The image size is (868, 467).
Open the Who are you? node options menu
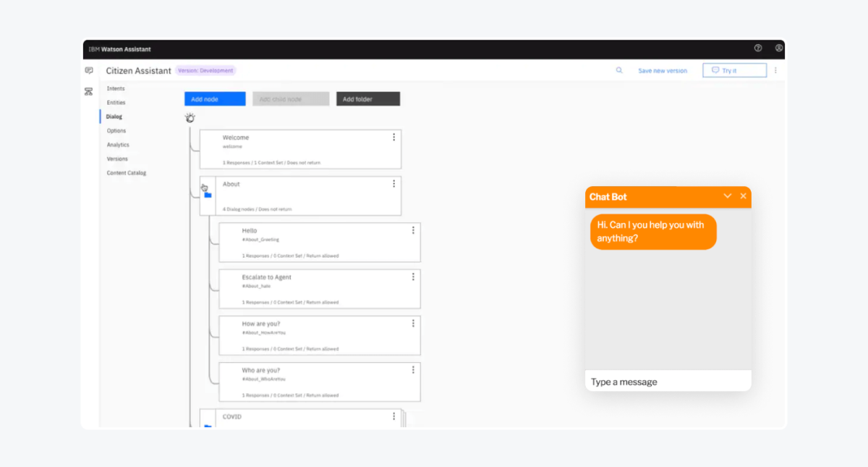[x=413, y=370]
